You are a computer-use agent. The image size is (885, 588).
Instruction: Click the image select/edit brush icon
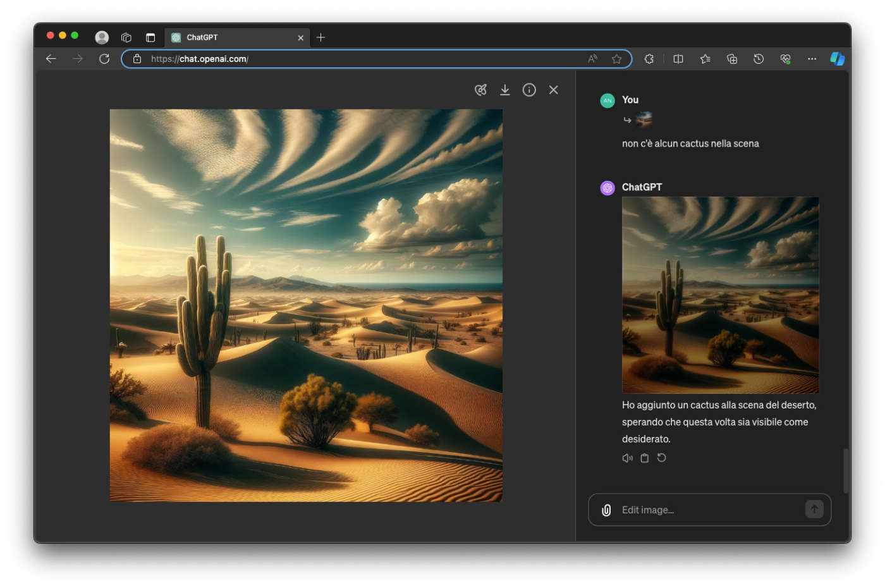coord(480,90)
